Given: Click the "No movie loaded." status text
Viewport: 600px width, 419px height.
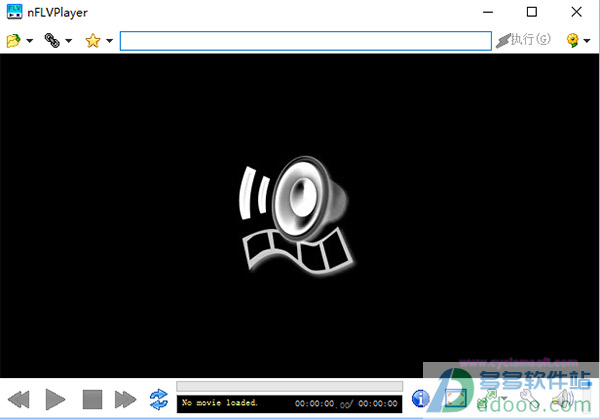Looking at the screenshot, I should [220, 403].
